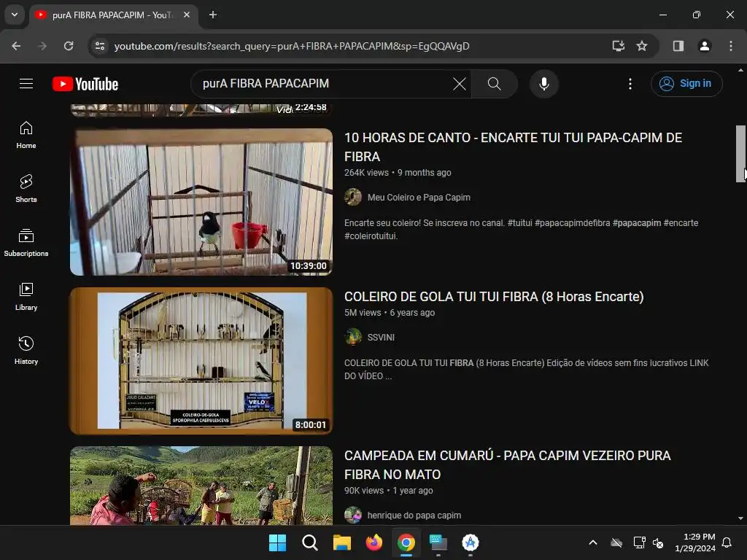Go back in the browser
The image size is (747, 560).
[16, 46]
